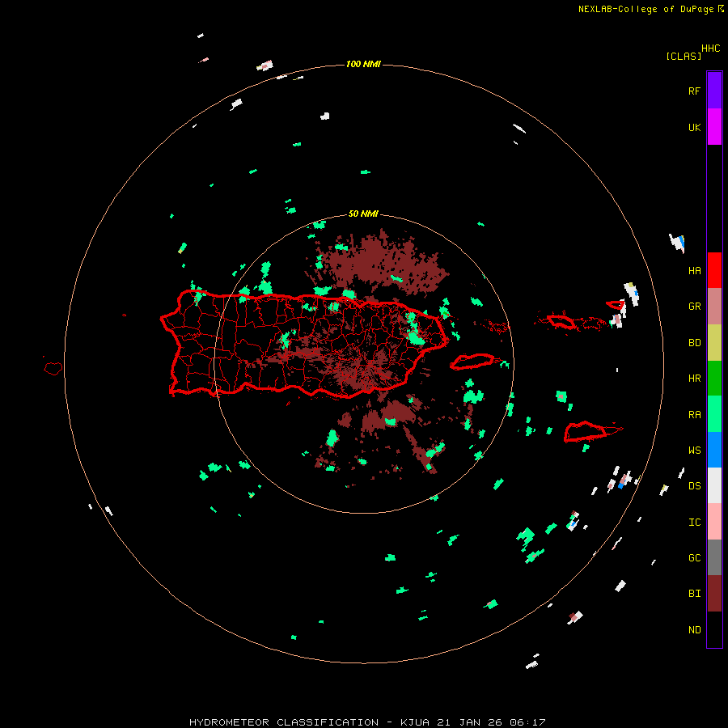Click the GC legend label

[x=694, y=558]
